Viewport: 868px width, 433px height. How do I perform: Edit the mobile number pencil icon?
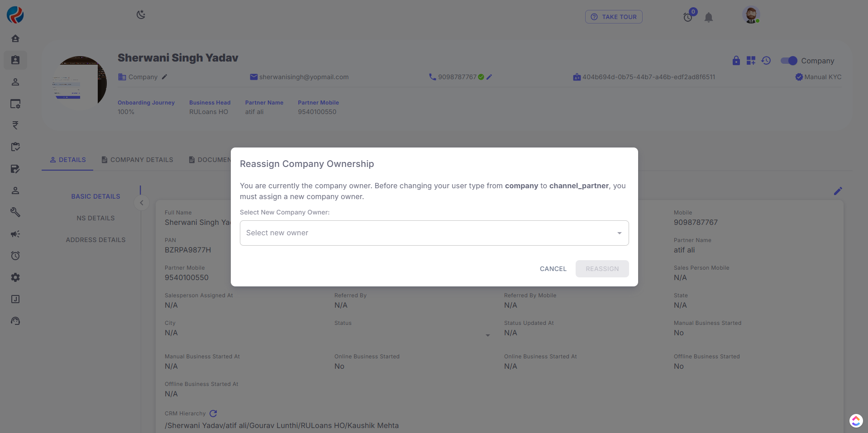(x=489, y=77)
